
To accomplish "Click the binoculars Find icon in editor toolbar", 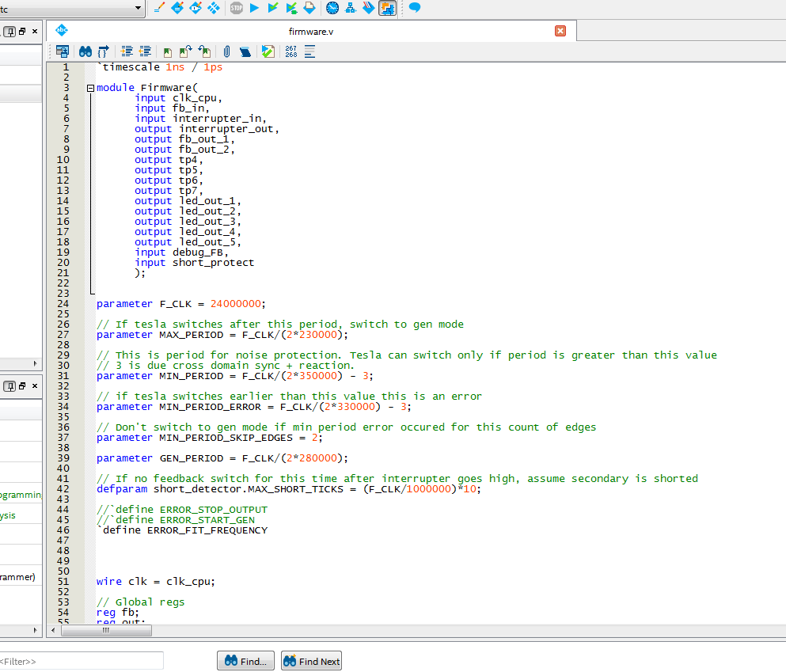I will (x=85, y=52).
